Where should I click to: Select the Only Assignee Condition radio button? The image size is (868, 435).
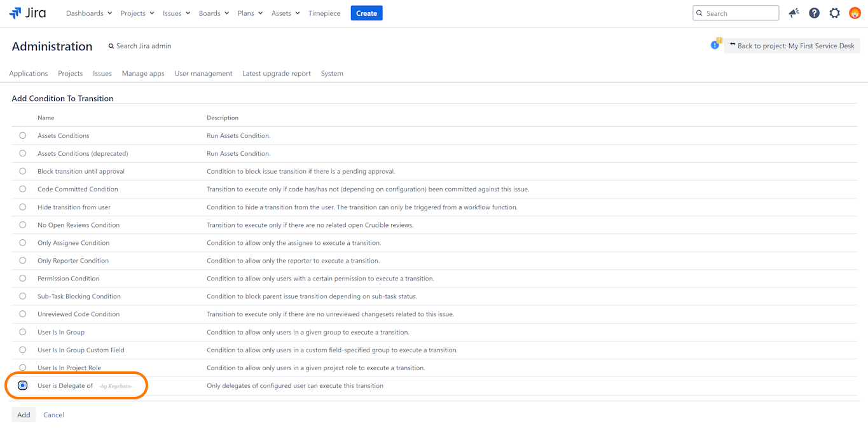tap(23, 243)
